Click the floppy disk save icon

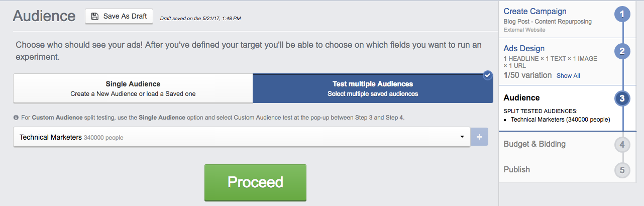pyautogui.click(x=95, y=16)
